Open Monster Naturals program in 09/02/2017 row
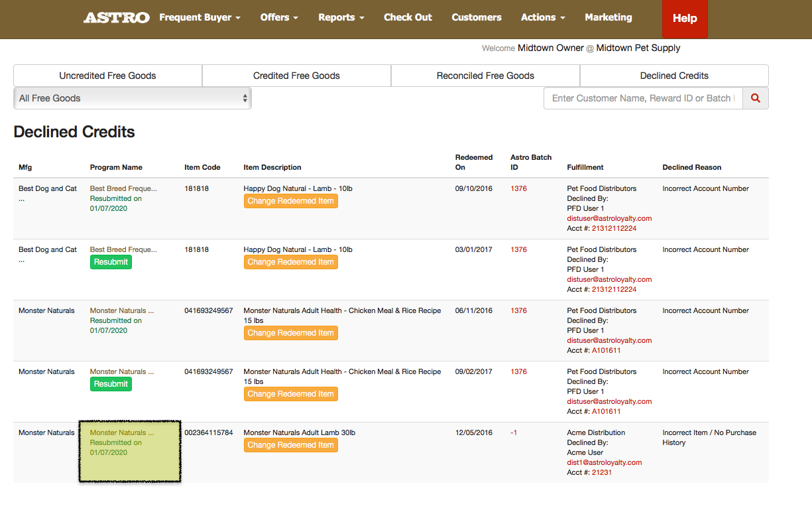 (122, 371)
